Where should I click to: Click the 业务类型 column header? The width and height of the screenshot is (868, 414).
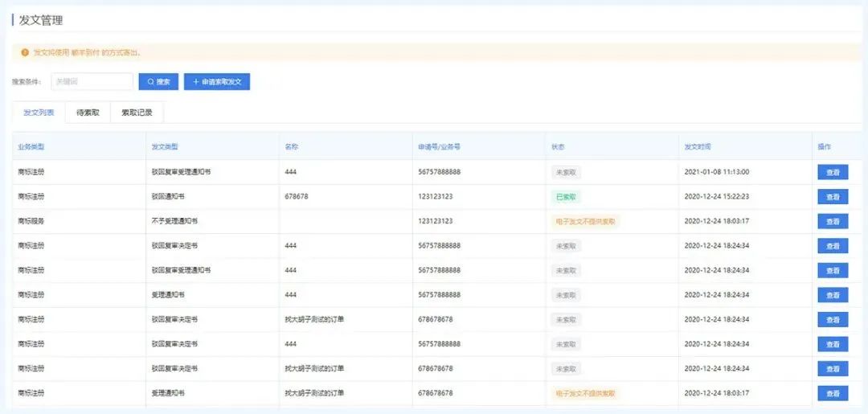(31, 147)
